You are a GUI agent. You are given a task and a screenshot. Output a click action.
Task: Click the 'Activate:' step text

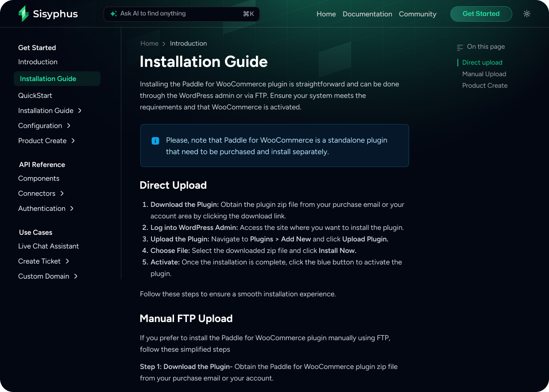[x=165, y=262]
